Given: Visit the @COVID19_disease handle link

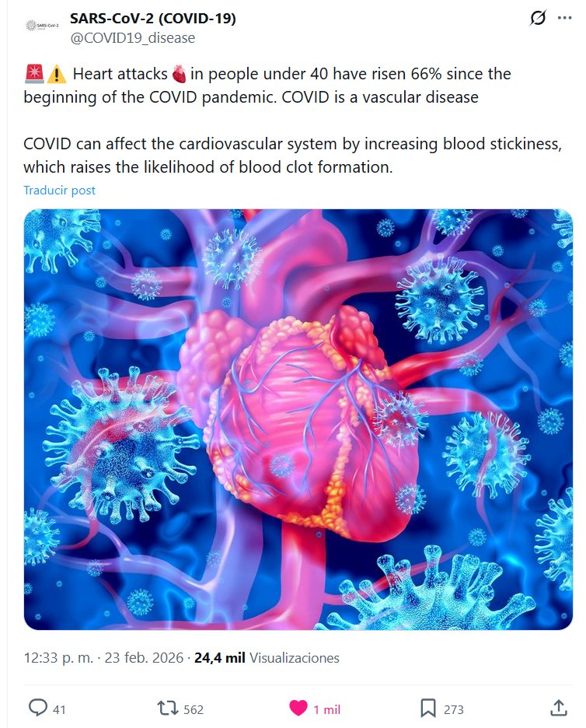Looking at the screenshot, I should [x=132, y=37].
